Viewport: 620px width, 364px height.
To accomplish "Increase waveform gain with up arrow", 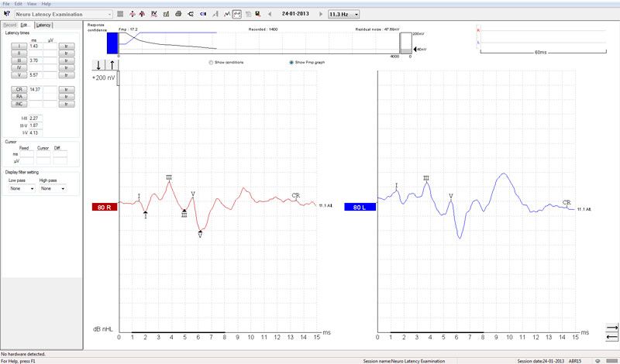I will (x=112, y=65).
